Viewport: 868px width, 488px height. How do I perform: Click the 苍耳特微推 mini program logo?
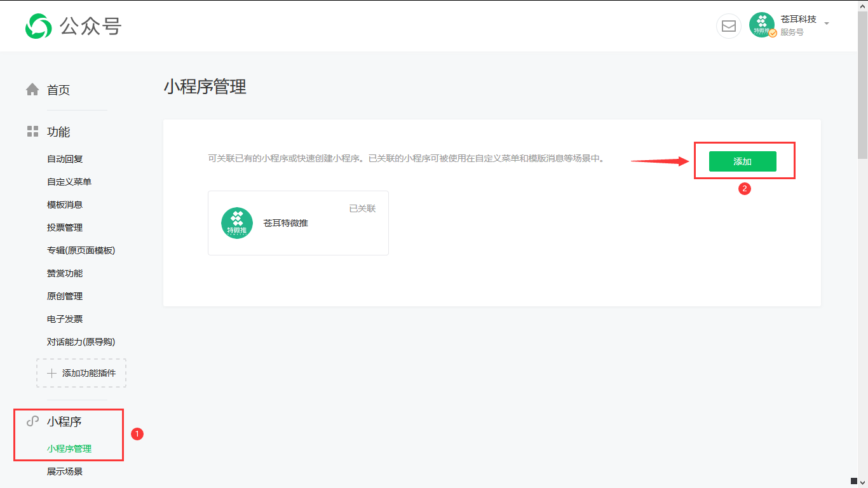click(236, 223)
